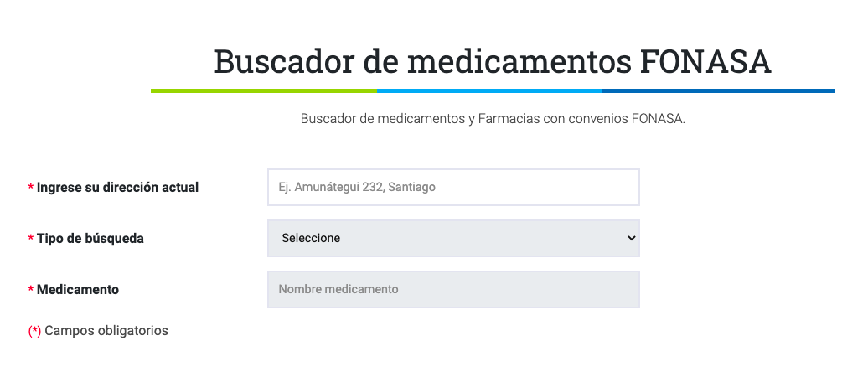Open the Tipo de búsqueda dropdown
Image resolution: width=868 pixels, height=377 pixels.
coord(452,239)
